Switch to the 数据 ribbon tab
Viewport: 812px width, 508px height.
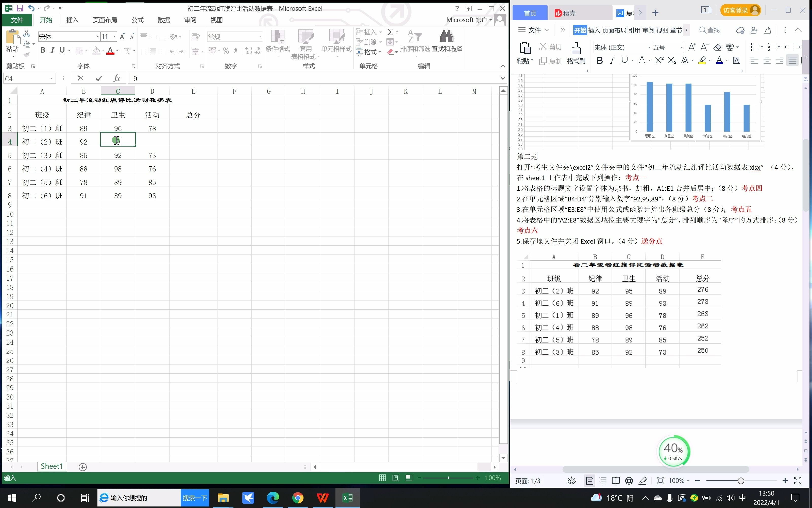pyautogui.click(x=164, y=20)
